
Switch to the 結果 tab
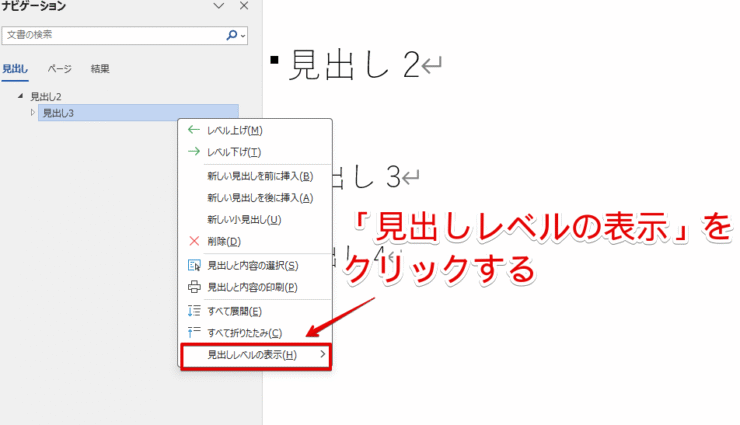coord(100,69)
